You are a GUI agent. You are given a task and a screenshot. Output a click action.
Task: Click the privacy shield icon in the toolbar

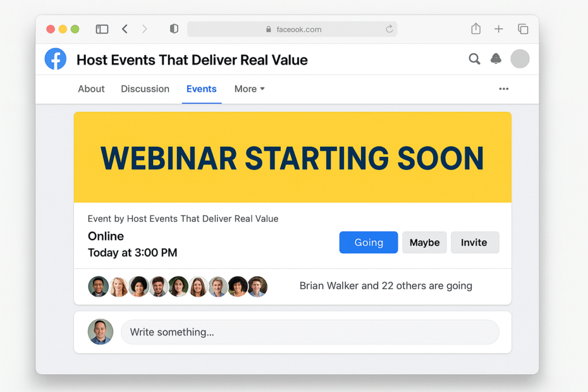click(173, 28)
